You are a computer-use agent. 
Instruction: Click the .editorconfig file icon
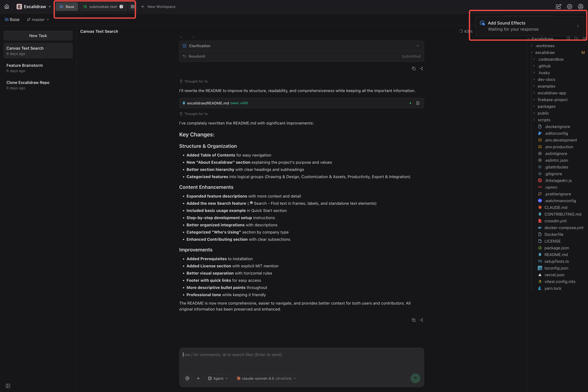(540, 133)
